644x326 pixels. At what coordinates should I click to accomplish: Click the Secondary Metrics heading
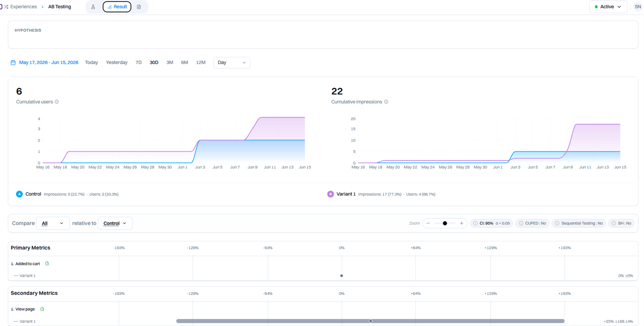(34, 293)
